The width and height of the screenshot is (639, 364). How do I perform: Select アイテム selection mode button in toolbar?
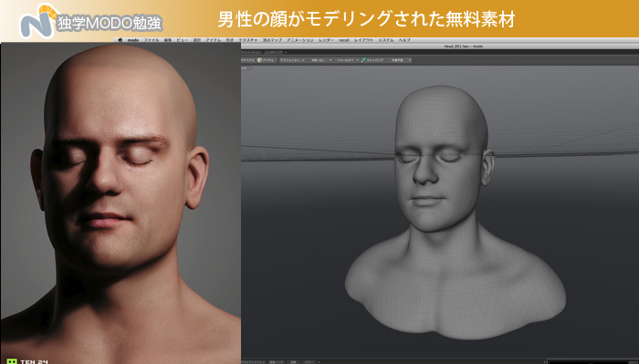click(x=267, y=60)
